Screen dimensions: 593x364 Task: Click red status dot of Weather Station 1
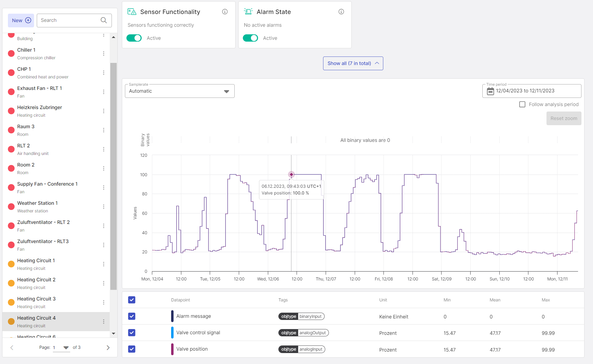[x=11, y=207]
